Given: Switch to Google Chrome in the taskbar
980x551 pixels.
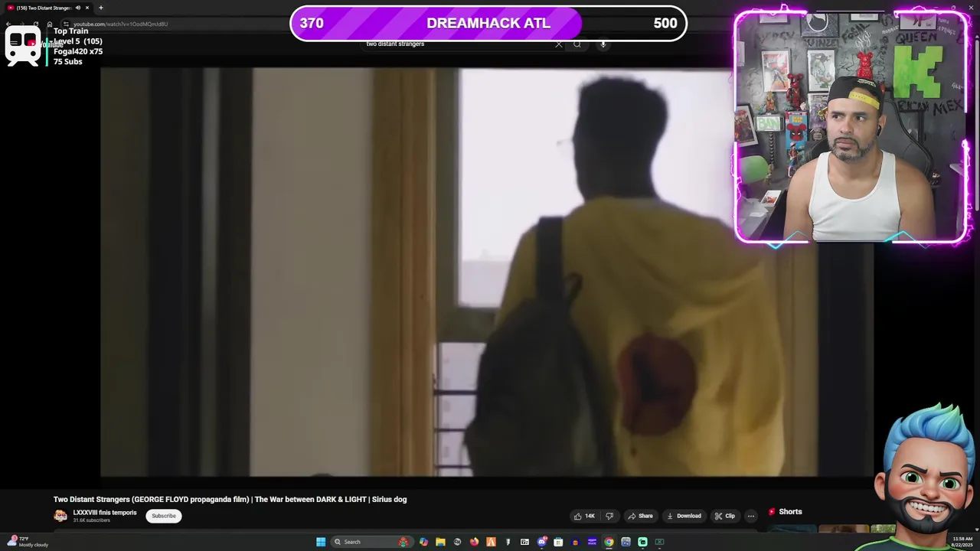Looking at the screenshot, I should [x=609, y=542].
